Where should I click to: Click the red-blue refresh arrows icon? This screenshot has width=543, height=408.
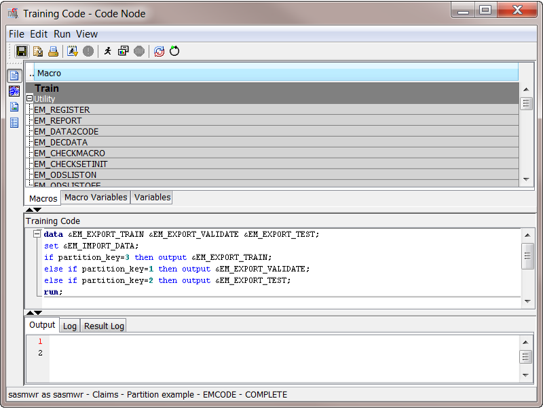point(159,51)
